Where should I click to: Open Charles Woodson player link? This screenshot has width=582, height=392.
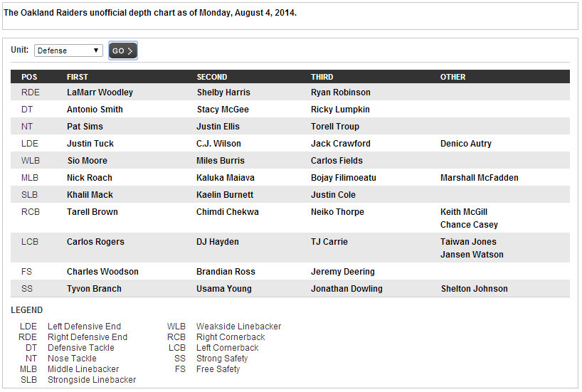click(102, 272)
